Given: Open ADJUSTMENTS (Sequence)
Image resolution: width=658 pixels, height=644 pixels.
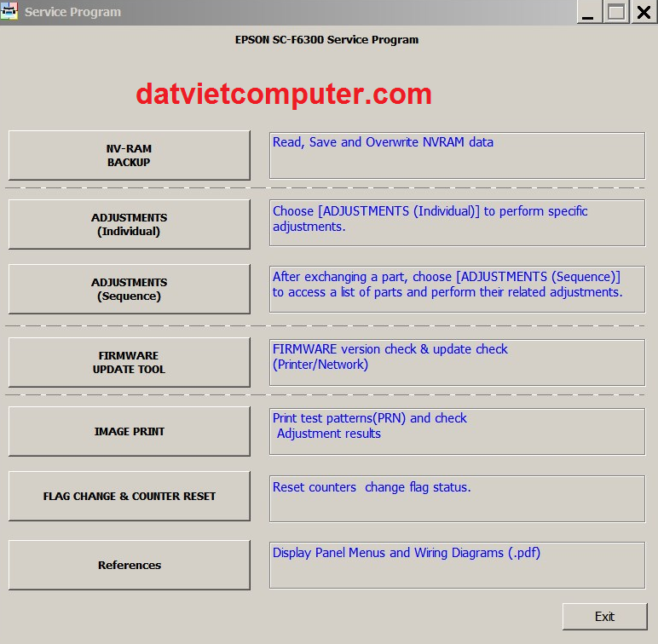Looking at the screenshot, I should point(129,290).
